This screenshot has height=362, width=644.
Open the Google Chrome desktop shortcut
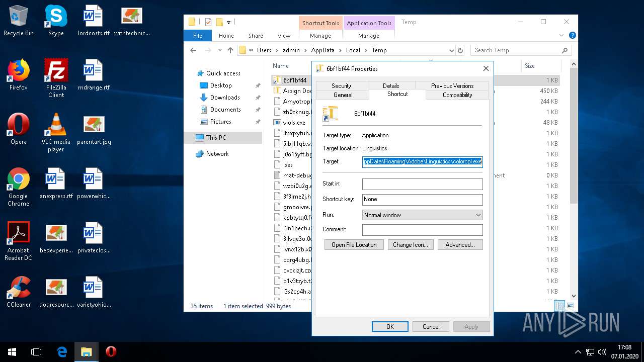[19, 187]
